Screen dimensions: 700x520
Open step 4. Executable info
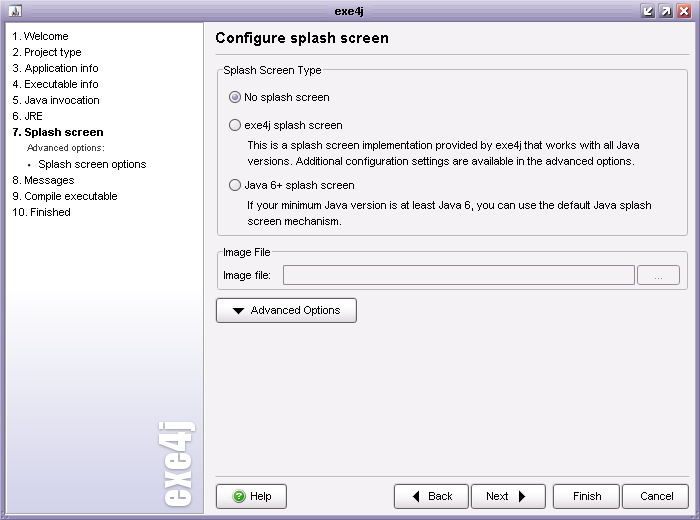coord(55,84)
